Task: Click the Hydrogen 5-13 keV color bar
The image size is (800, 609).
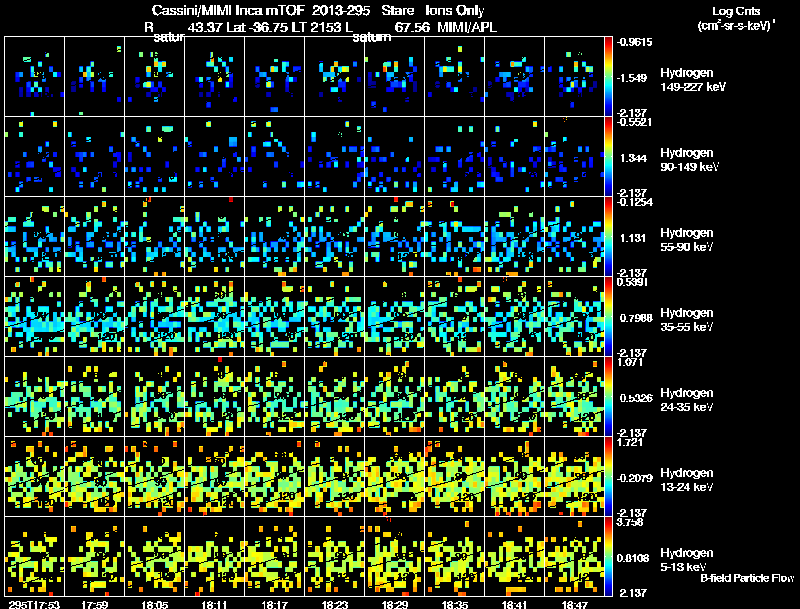Action: click(x=610, y=557)
